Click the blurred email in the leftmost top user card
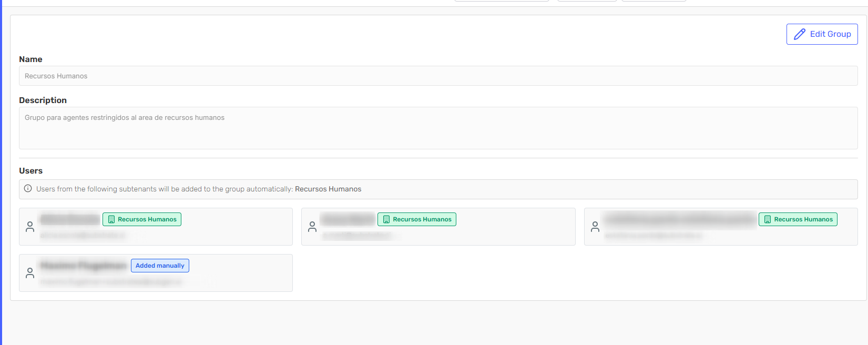This screenshot has width=868, height=345. 83,236
